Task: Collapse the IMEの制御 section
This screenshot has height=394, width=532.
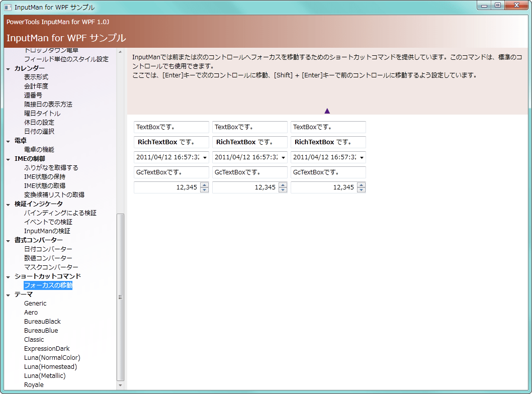Action: coord(7,158)
